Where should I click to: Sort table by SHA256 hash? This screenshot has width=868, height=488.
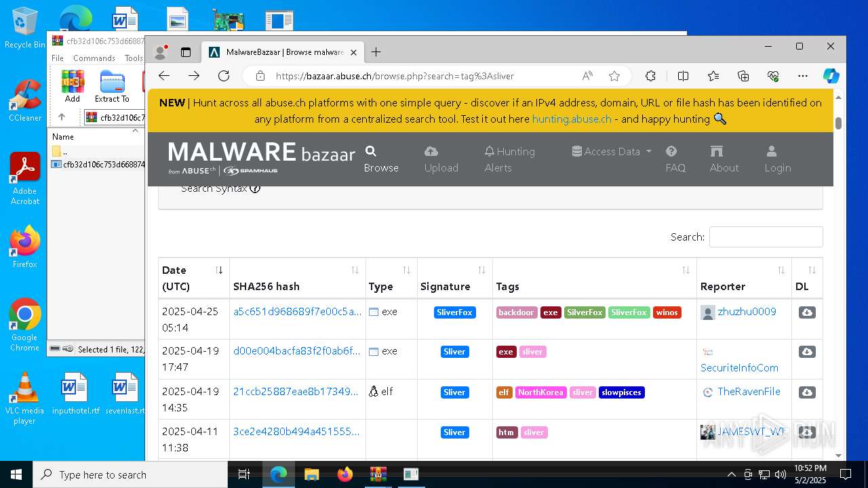(298, 278)
